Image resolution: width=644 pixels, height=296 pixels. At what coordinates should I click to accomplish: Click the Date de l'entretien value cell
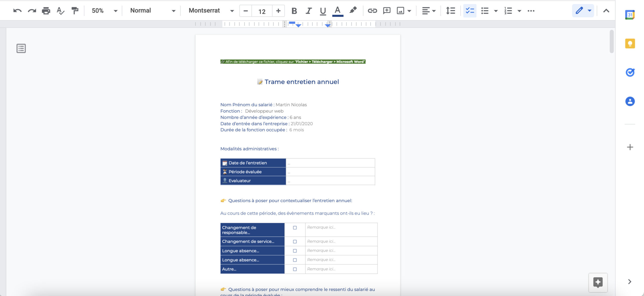click(x=330, y=163)
